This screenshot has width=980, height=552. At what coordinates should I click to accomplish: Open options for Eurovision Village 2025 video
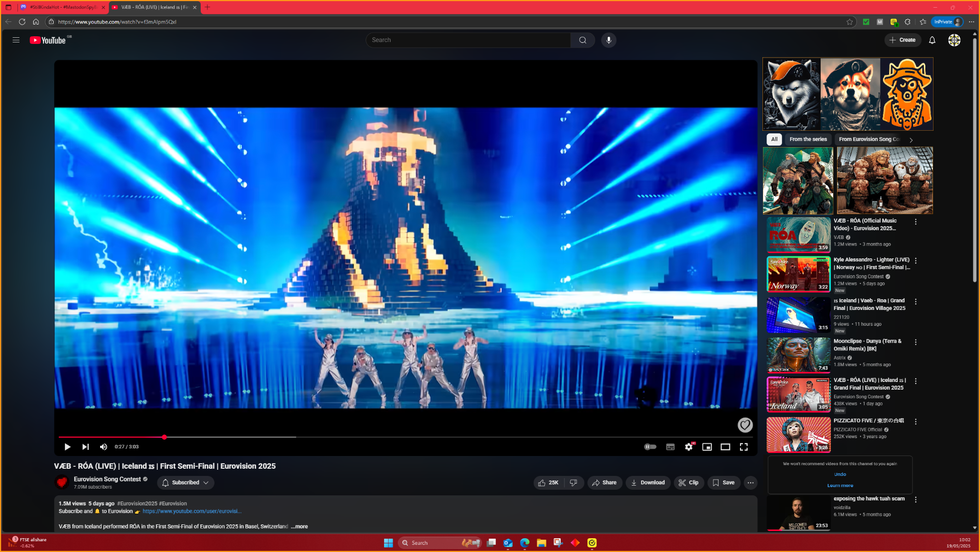point(916,302)
